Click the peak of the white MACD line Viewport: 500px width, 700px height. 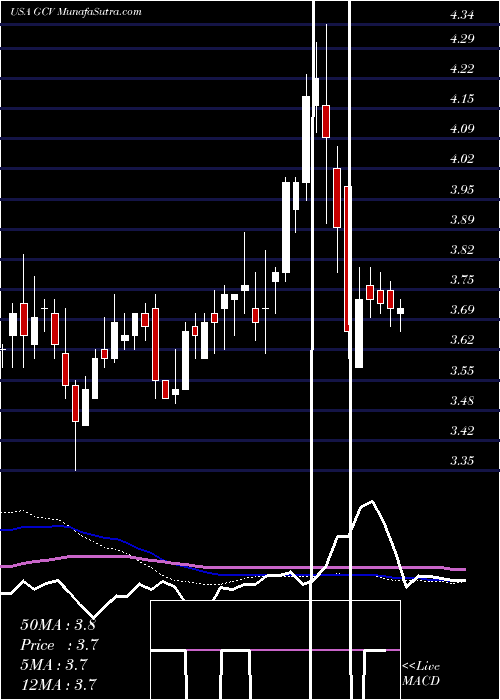pos(371,501)
